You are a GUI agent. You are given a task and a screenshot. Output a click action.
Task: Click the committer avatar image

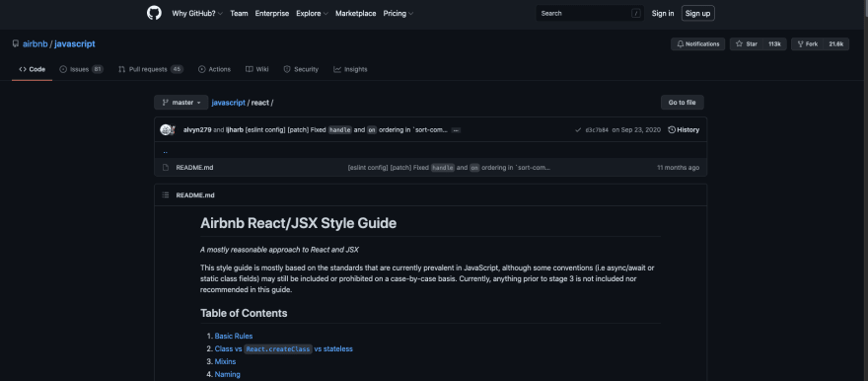(x=167, y=130)
